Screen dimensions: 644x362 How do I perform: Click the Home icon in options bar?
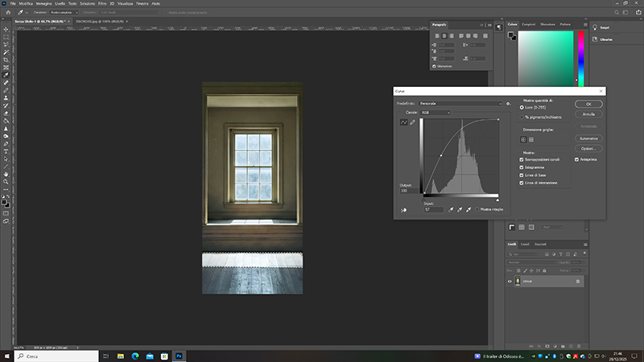coord(8,12)
